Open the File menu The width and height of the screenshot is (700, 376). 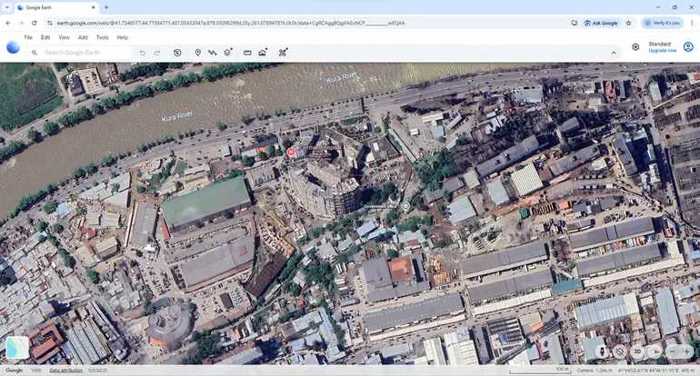pyautogui.click(x=28, y=38)
